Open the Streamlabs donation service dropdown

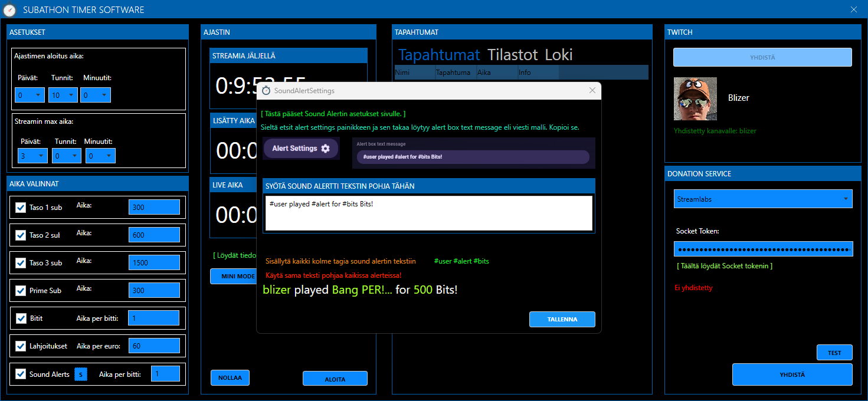click(x=763, y=199)
